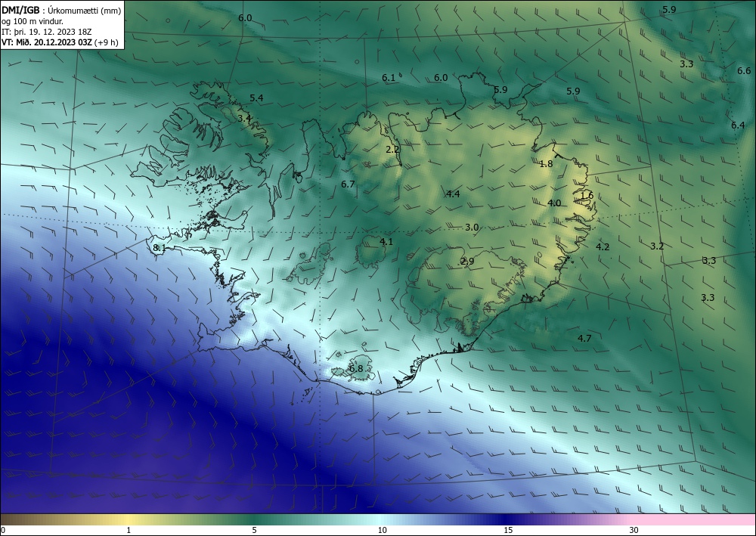Click the 5 tick label on the color scale

254,530
